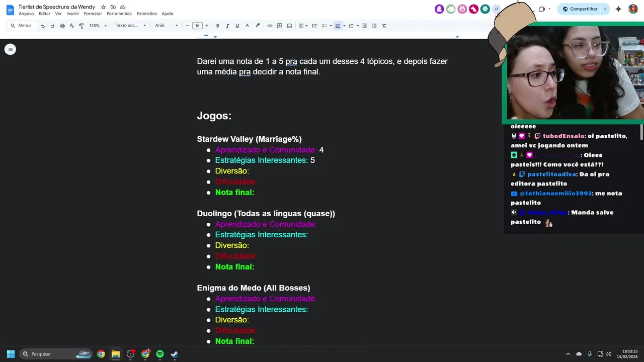The image size is (644, 362).
Task: Click the Enigma do Medo heading
Action: coord(254,288)
